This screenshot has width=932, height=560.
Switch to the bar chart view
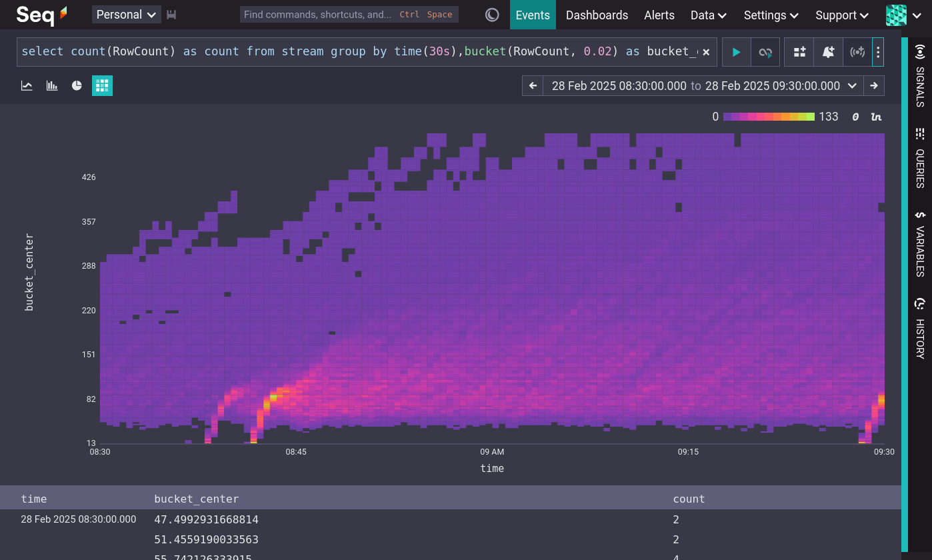(x=52, y=85)
